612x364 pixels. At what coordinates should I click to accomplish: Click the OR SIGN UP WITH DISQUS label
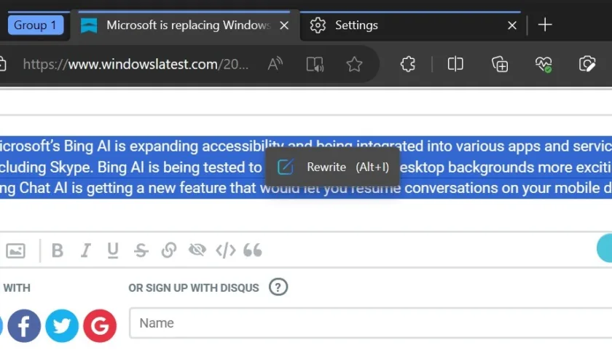[x=194, y=288]
